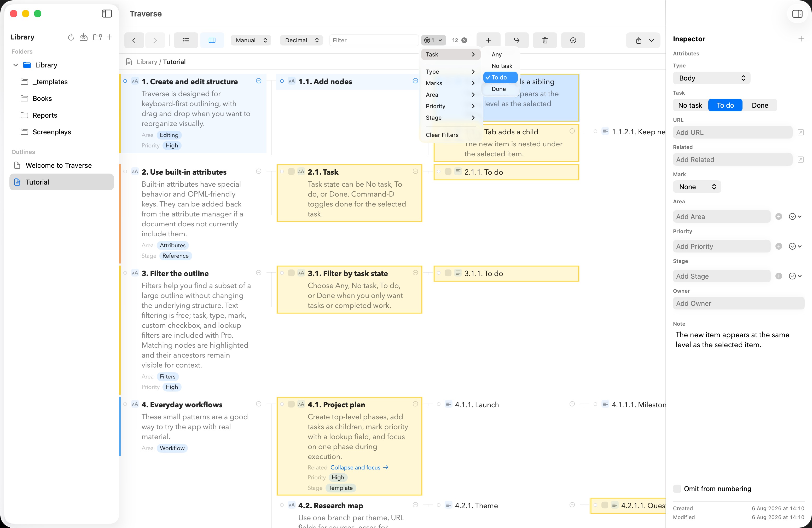
Task: Open the Related link arrow icon
Action: 801,160
